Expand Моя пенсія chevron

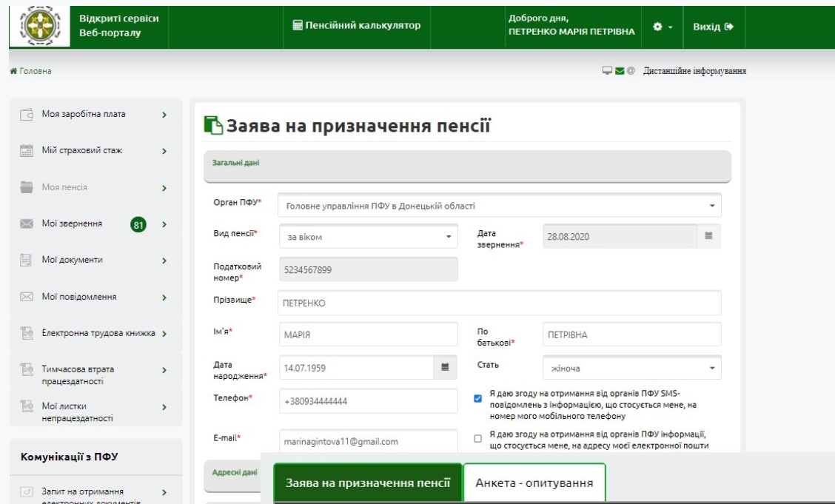point(164,188)
